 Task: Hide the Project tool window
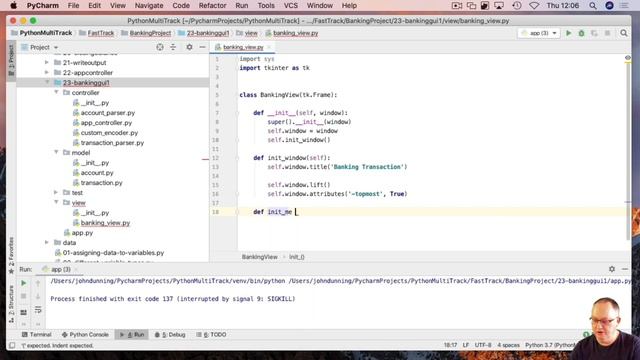click(202, 47)
